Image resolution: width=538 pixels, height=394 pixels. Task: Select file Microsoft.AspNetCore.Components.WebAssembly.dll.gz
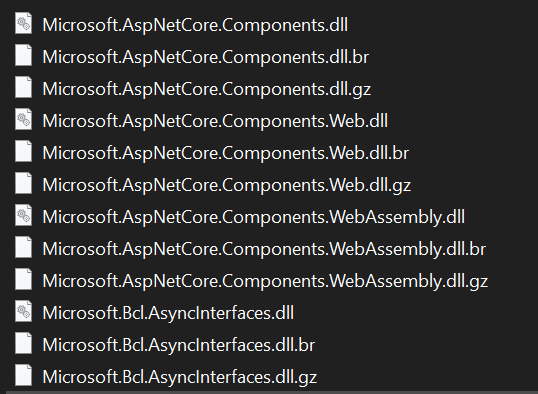click(x=265, y=281)
